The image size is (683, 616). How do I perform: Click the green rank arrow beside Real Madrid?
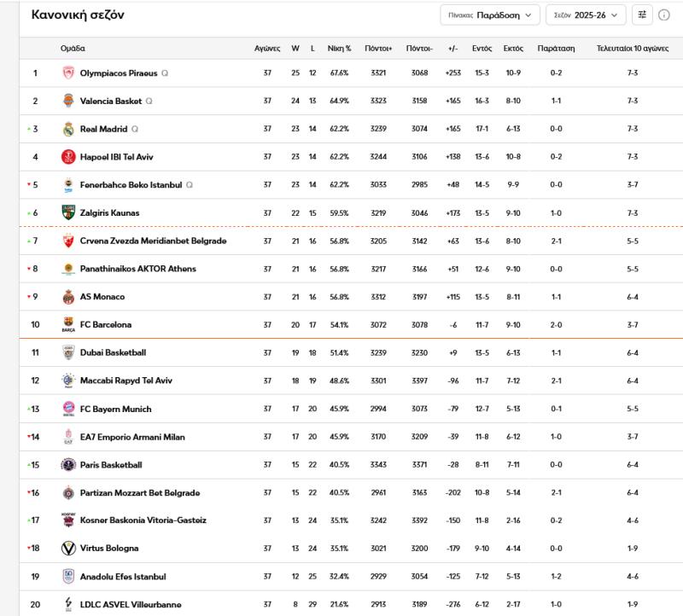(28, 130)
